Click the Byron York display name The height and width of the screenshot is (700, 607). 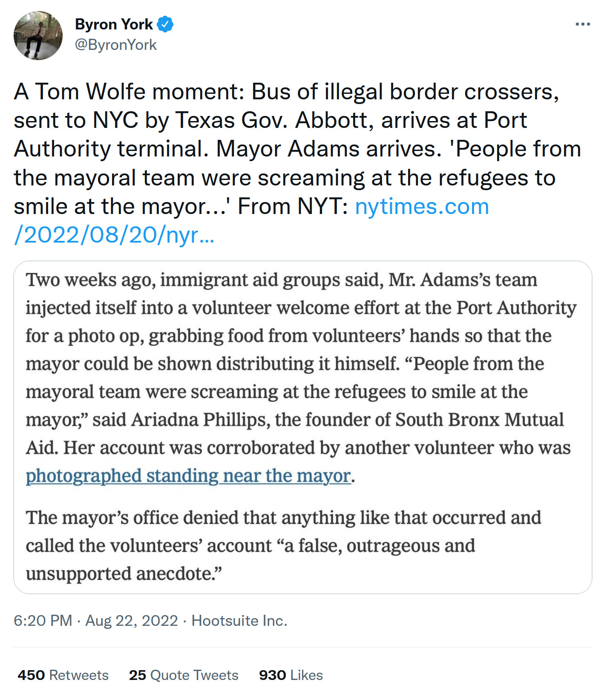(x=114, y=24)
